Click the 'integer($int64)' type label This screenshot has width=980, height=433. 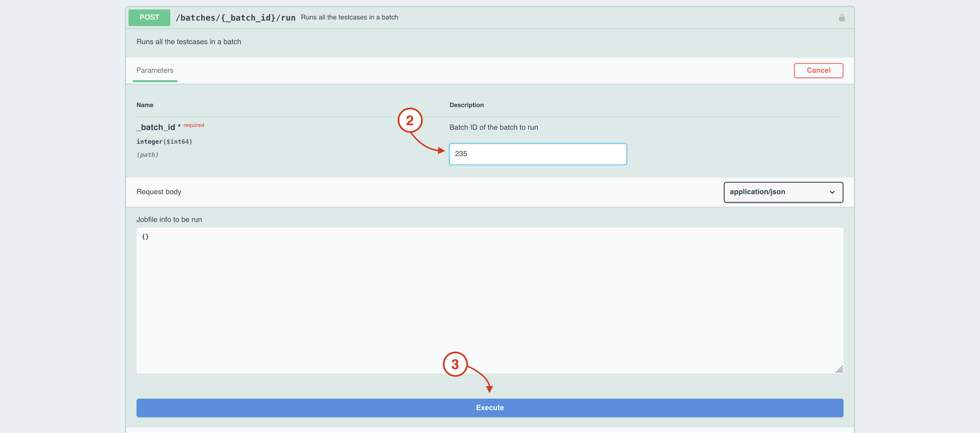click(164, 141)
